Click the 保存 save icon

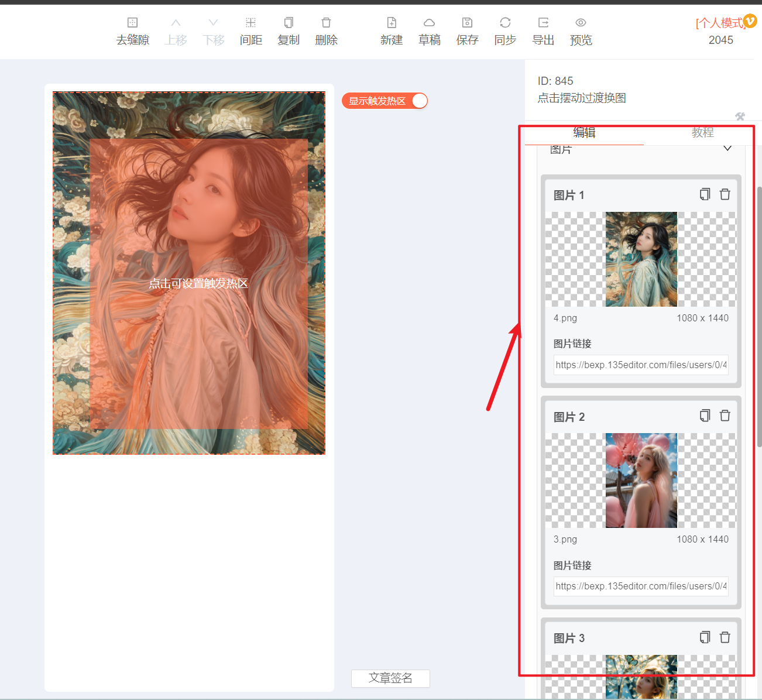468,23
